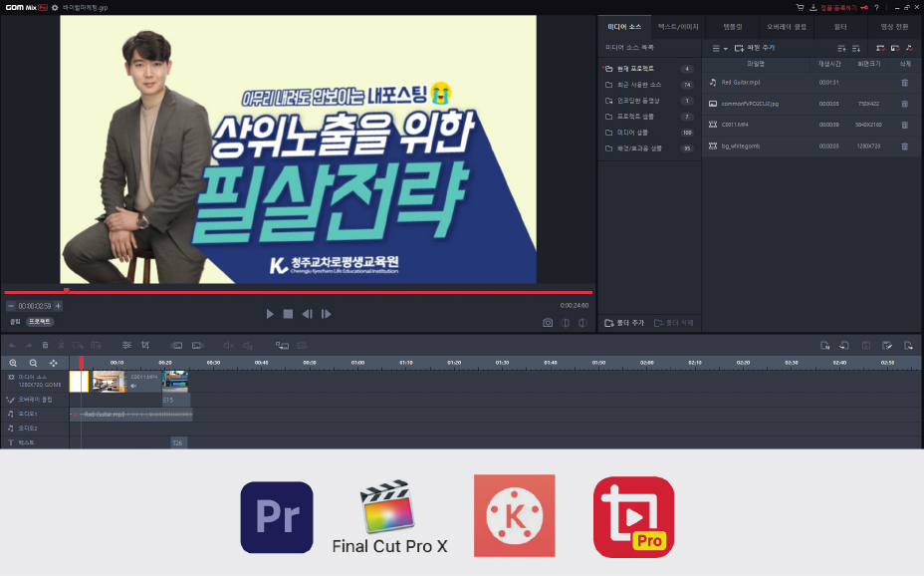Switch the preview mode to 프로젝트
Screen dimensions: 924x576
coord(40,322)
